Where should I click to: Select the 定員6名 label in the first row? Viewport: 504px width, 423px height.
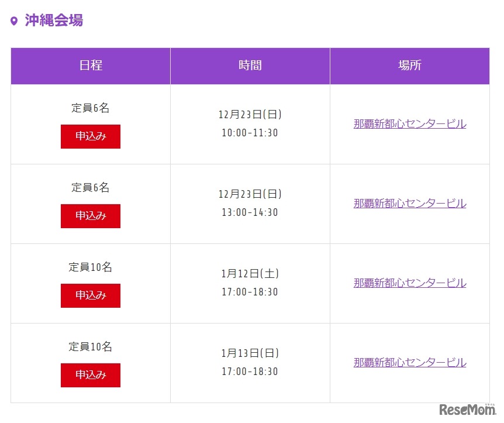click(x=90, y=108)
